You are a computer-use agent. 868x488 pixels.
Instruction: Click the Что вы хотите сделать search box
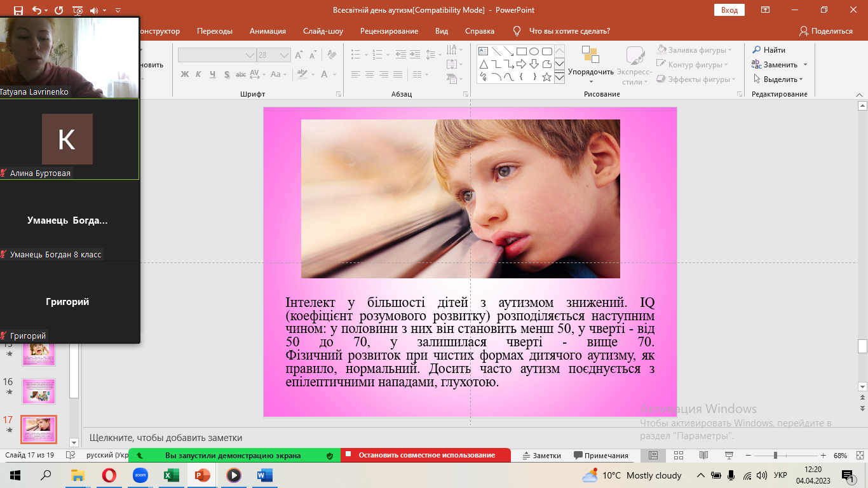569,30
